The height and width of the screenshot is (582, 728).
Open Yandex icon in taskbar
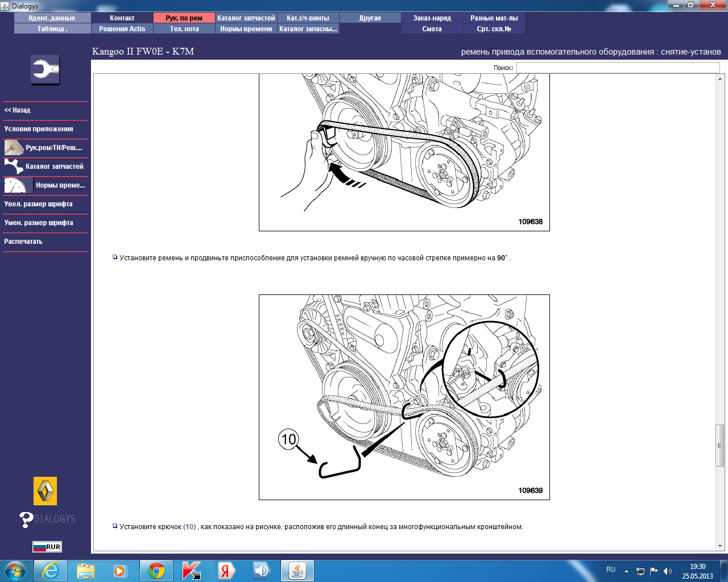pos(226,571)
